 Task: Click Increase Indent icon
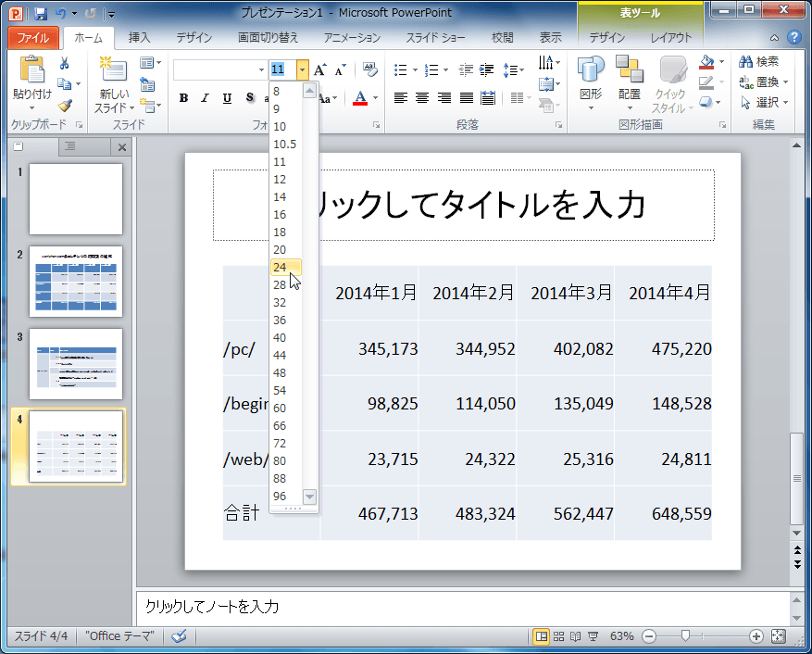tap(486, 70)
